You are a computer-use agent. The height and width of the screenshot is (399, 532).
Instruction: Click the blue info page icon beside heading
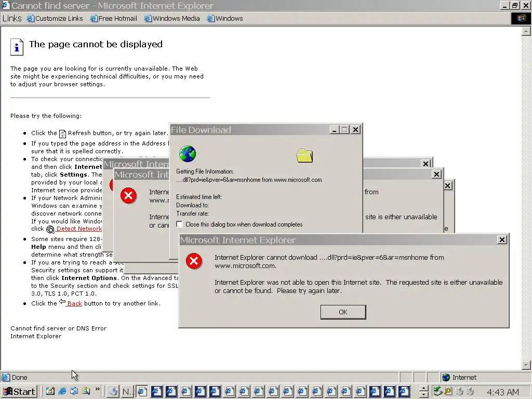[x=17, y=47]
